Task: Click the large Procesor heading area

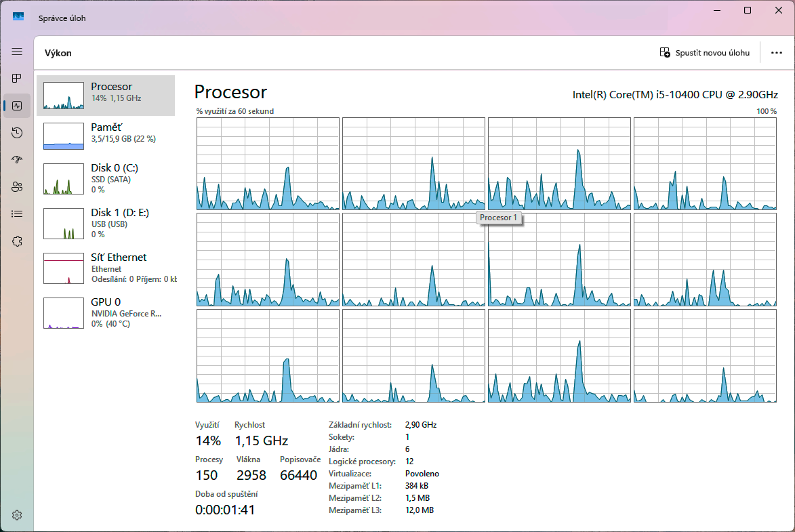Action: (230, 92)
